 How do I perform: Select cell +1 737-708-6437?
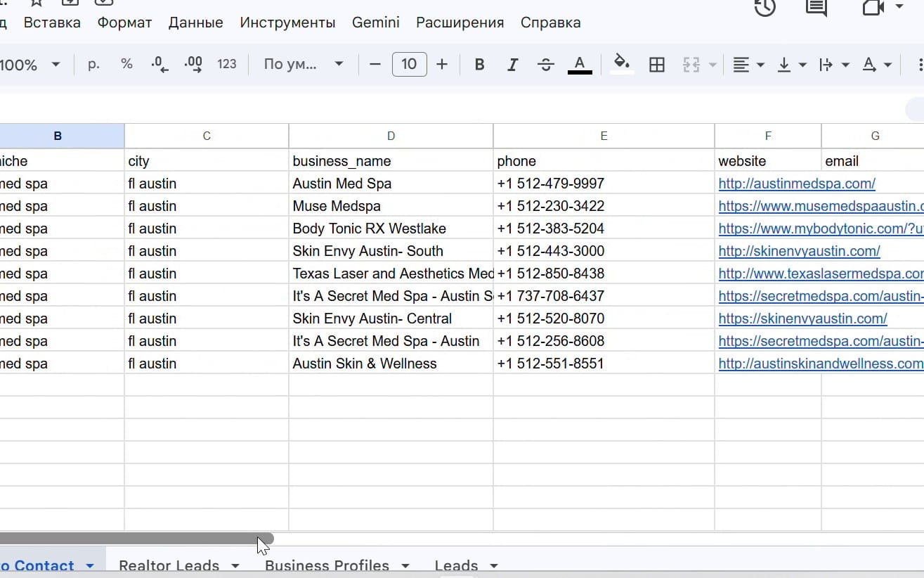click(604, 296)
